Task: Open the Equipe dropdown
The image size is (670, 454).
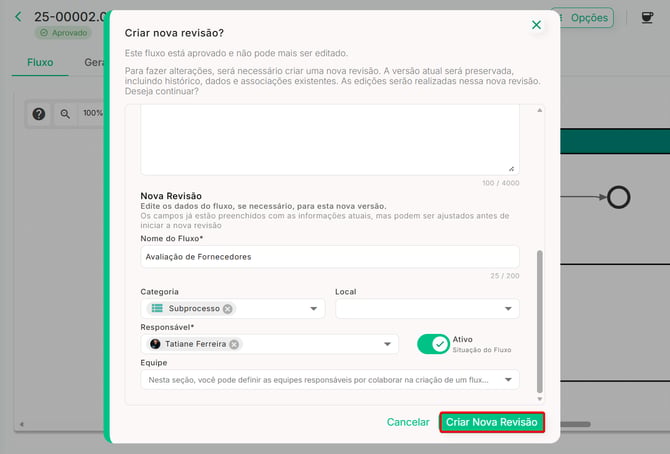Action: pyautogui.click(x=330, y=380)
